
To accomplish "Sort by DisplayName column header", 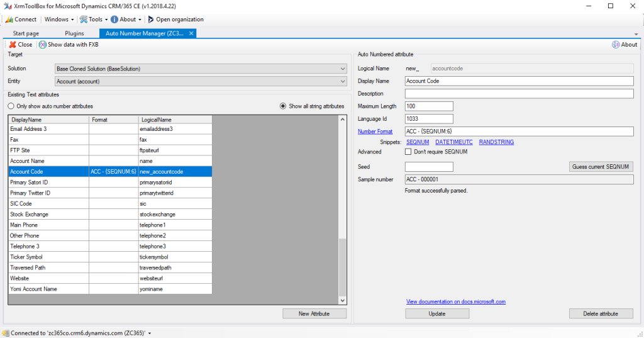I will pyautogui.click(x=48, y=120).
